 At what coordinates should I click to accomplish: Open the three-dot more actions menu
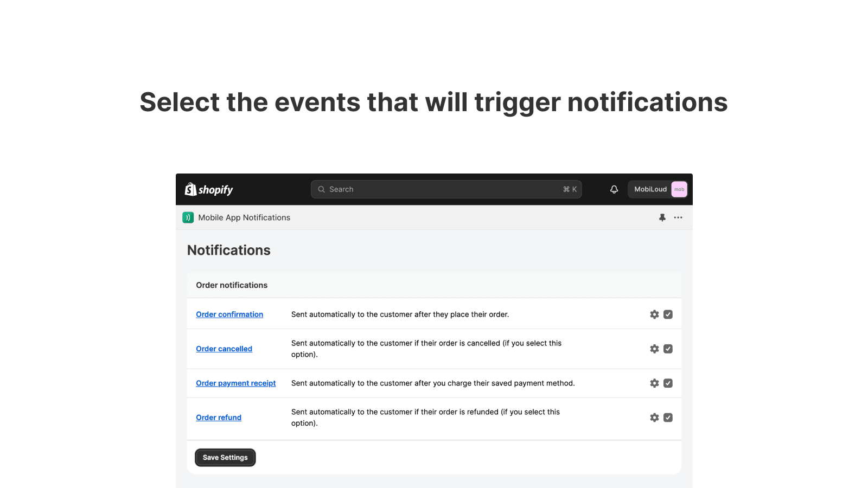[x=678, y=217]
